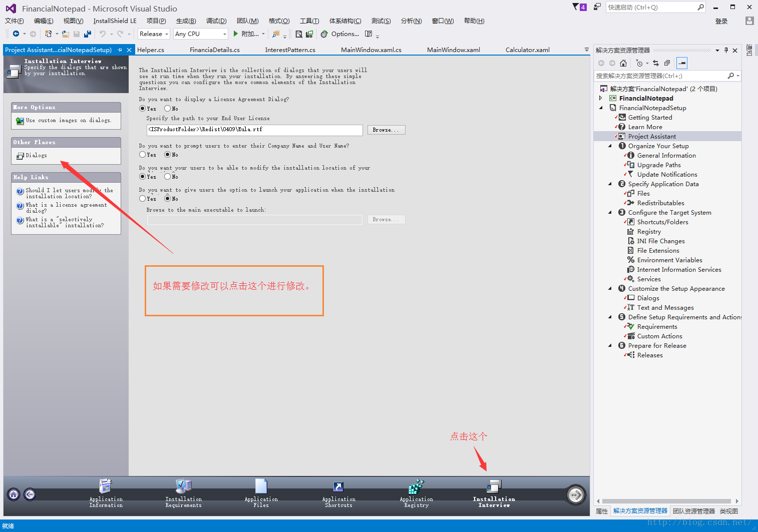
Task: Open help: selectively installable installation
Action: click(x=65, y=222)
